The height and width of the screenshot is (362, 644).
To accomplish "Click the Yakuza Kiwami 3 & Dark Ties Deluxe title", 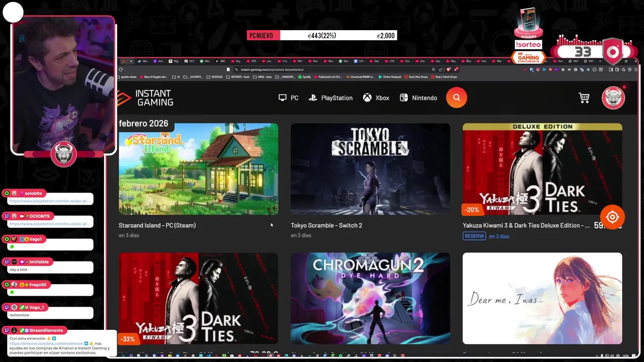I will point(526,225).
